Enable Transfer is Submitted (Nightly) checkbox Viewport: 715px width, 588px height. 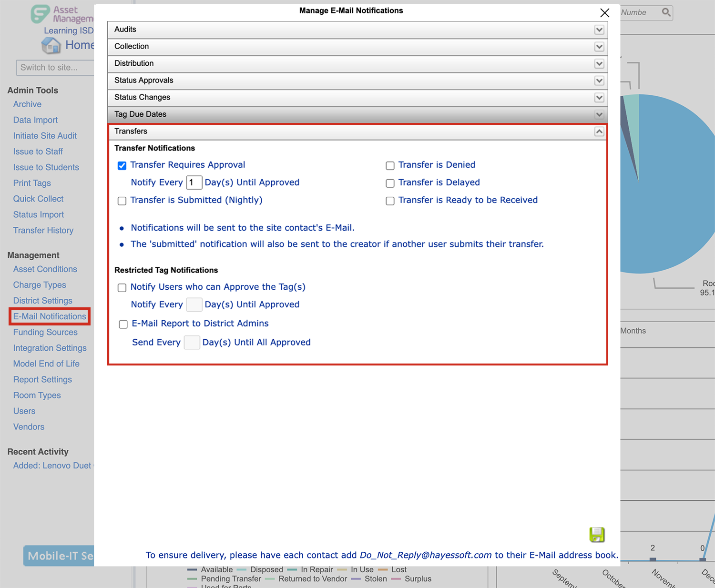(122, 201)
